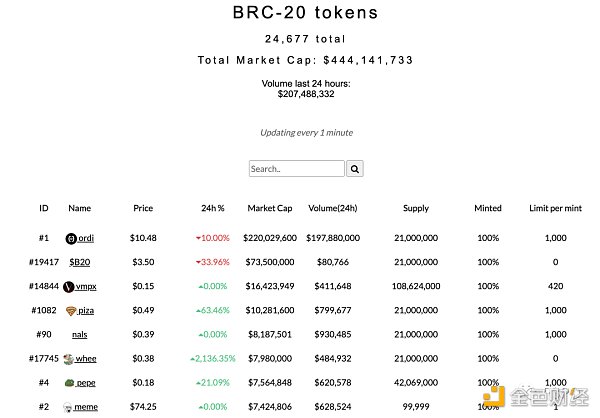This screenshot has height=418, width=600.
Task: Open the ordi token name link
Action: (86, 238)
